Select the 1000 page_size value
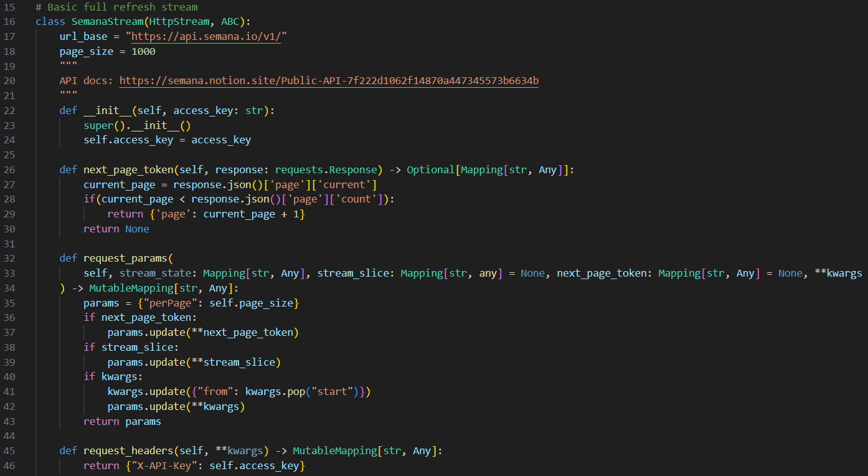Image resolution: width=868 pixels, height=476 pixels. 143,51
